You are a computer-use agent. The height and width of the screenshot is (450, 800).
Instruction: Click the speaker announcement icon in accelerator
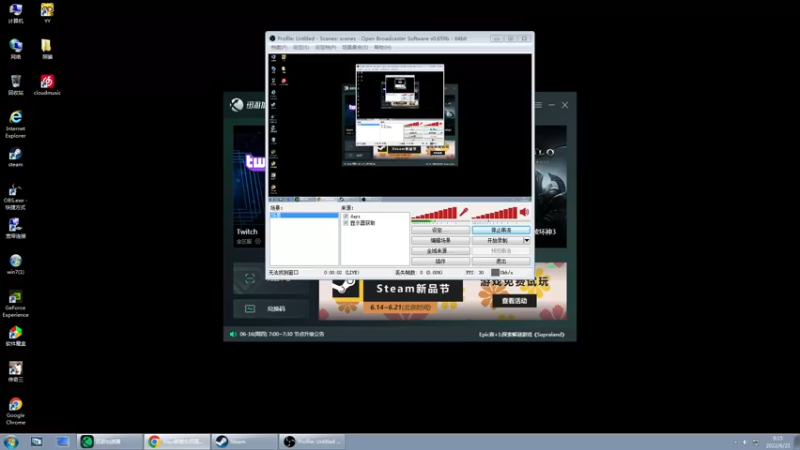coord(233,334)
